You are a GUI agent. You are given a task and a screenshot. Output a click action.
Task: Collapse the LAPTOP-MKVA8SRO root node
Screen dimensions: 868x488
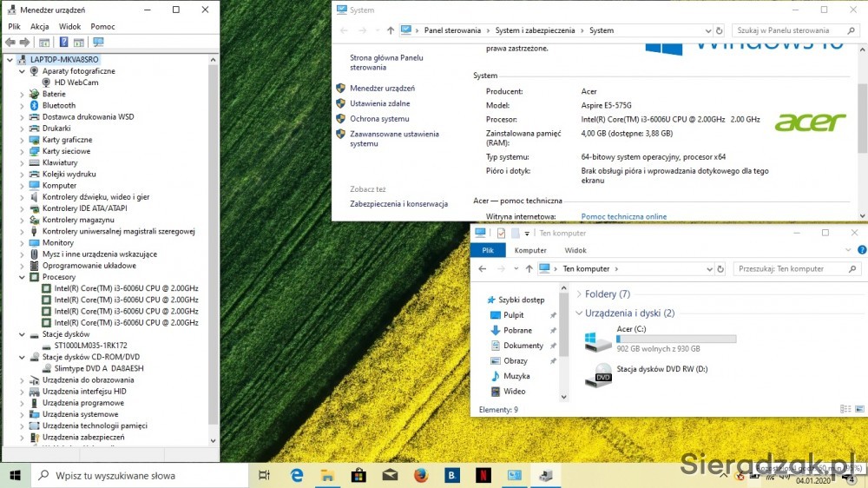point(10,59)
